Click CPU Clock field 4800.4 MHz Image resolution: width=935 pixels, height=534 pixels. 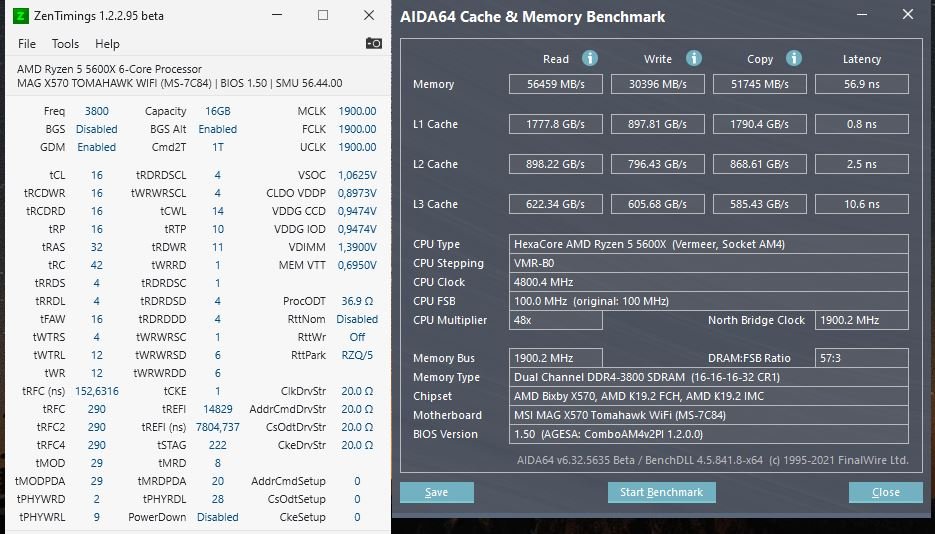(x=708, y=282)
